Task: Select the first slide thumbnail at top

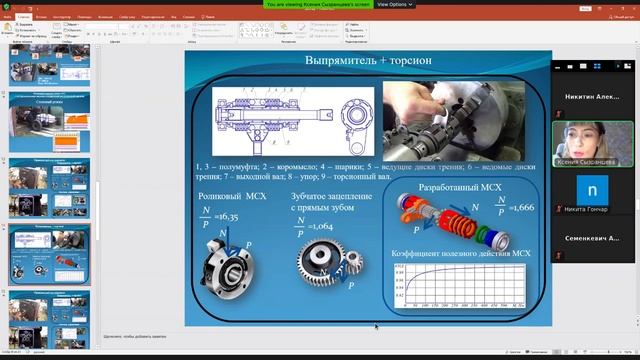Action: [x=49, y=65]
